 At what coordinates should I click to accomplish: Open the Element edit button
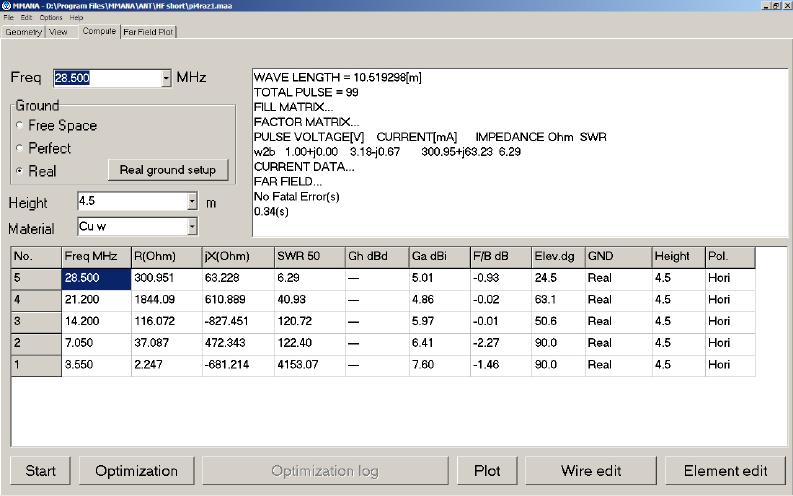725,471
